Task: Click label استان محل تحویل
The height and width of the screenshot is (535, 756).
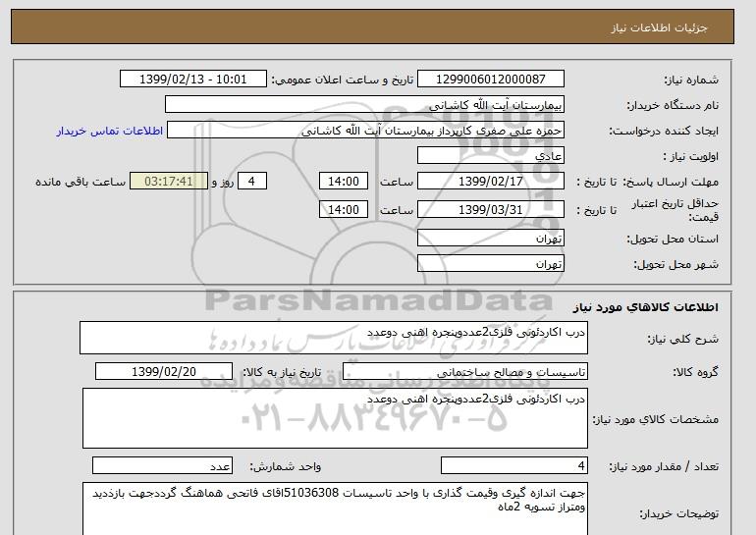Action: (673, 240)
